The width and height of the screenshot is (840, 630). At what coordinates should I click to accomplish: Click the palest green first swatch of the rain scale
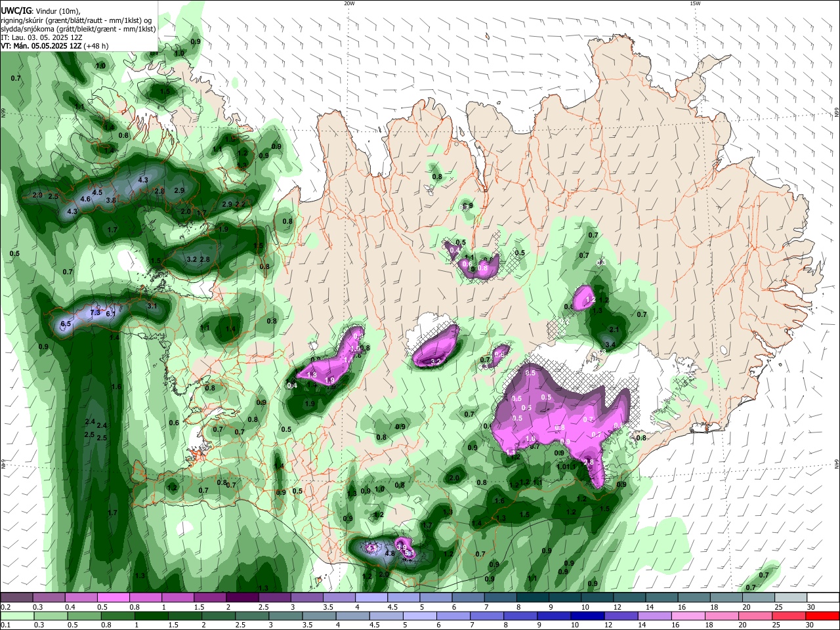click(17, 616)
